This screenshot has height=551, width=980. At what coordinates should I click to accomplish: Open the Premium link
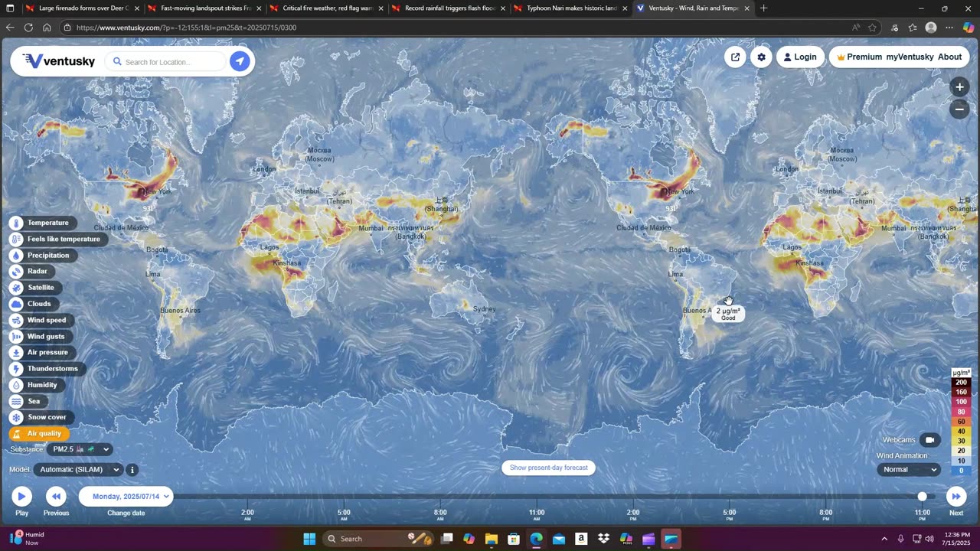tap(859, 57)
